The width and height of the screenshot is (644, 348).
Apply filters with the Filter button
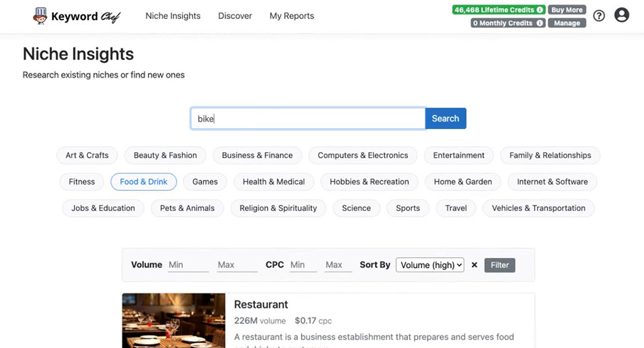pyautogui.click(x=499, y=265)
